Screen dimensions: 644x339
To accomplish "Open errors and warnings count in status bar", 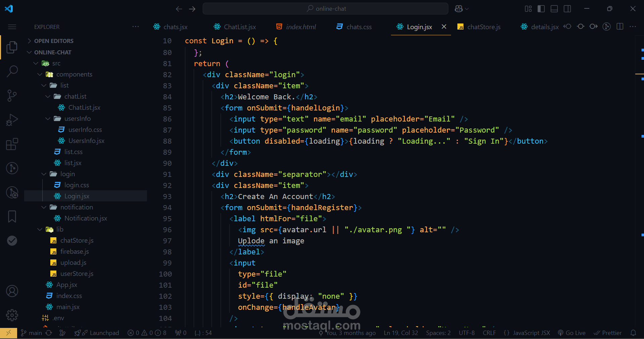I will (x=147, y=333).
